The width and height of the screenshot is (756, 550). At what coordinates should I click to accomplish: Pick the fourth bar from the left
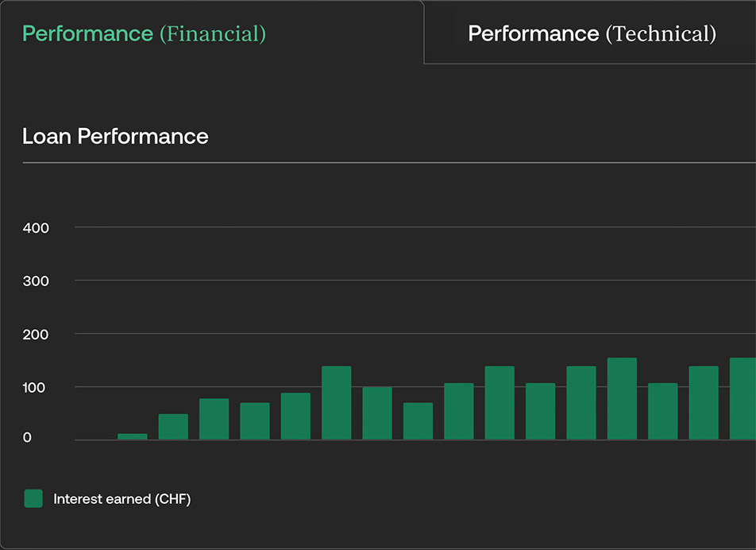pos(255,421)
